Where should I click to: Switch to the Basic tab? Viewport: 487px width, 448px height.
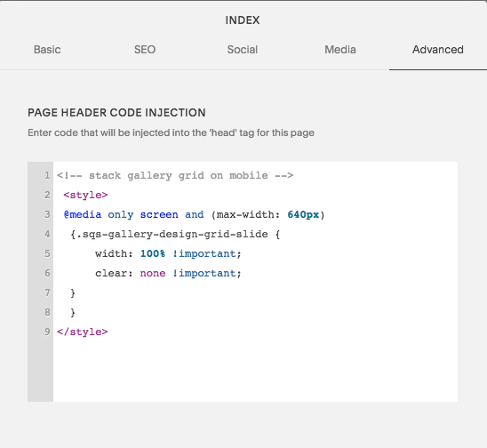(x=47, y=50)
